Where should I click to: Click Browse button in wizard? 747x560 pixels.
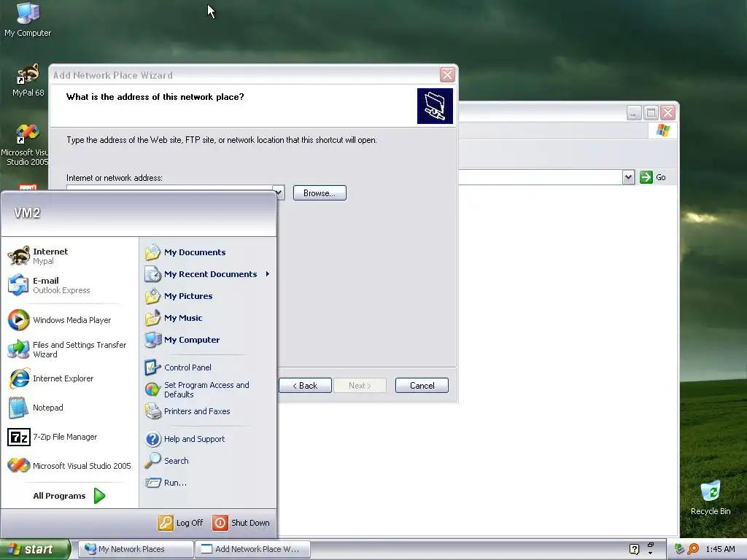(320, 192)
